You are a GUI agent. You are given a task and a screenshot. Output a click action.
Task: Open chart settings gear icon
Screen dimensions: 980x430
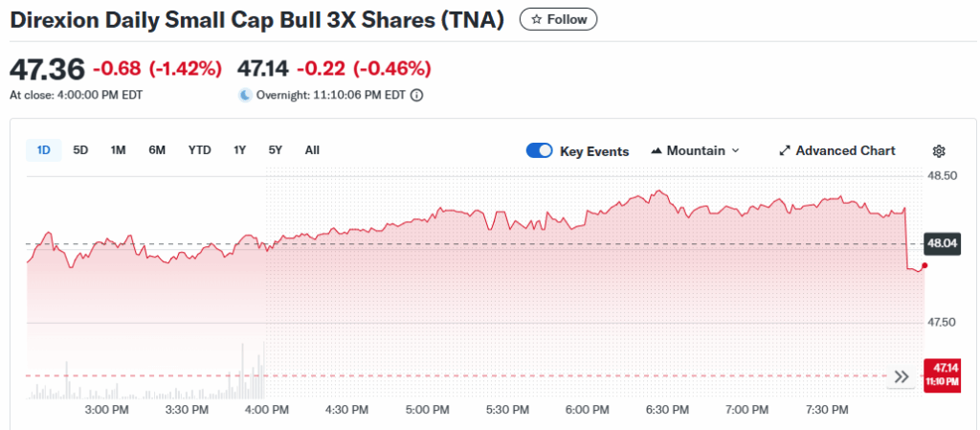pos(939,151)
